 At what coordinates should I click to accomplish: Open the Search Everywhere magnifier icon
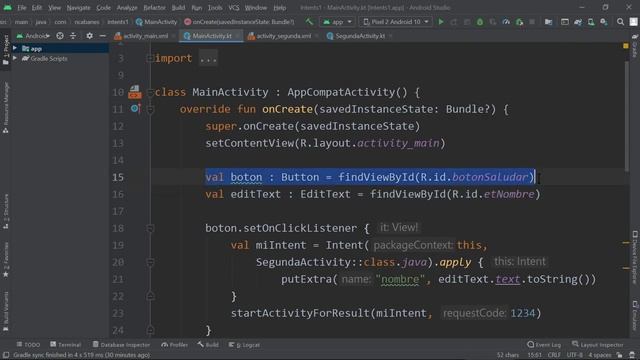pyautogui.click(x=620, y=22)
